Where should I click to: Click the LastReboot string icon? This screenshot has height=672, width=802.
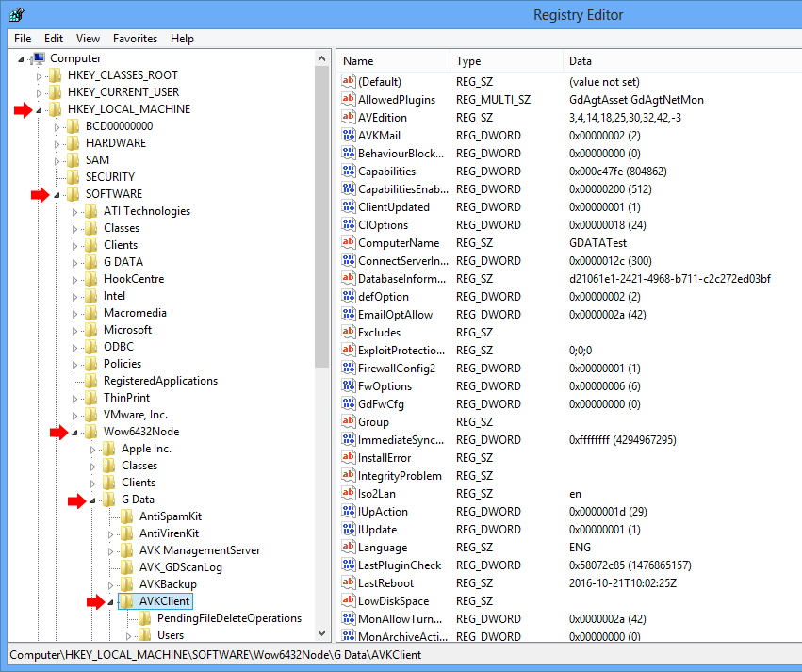[x=349, y=582]
